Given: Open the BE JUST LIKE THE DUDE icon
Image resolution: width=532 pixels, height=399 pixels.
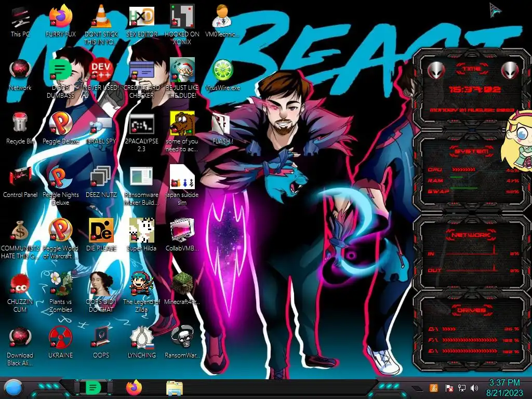Looking at the screenshot, I should click(182, 78).
